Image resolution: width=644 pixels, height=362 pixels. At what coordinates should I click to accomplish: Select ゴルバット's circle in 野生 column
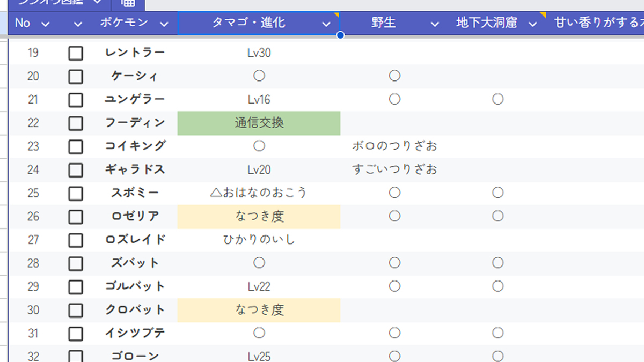(x=394, y=286)
